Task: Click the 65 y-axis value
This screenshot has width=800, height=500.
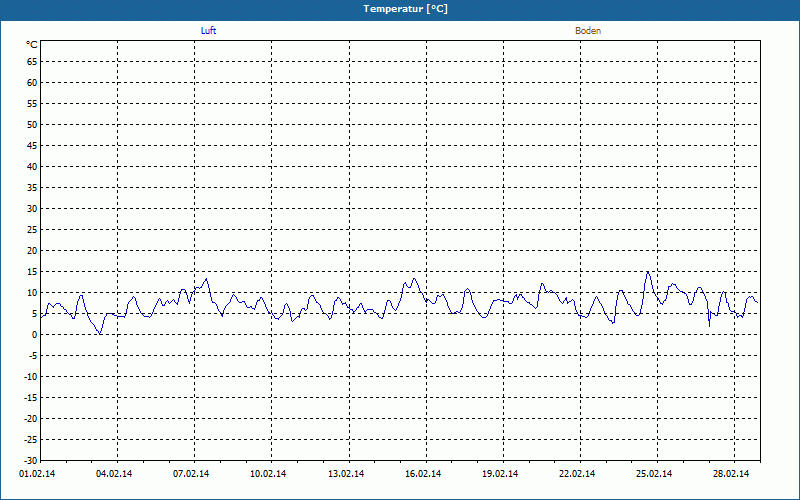Action: (x=32, y=62)
